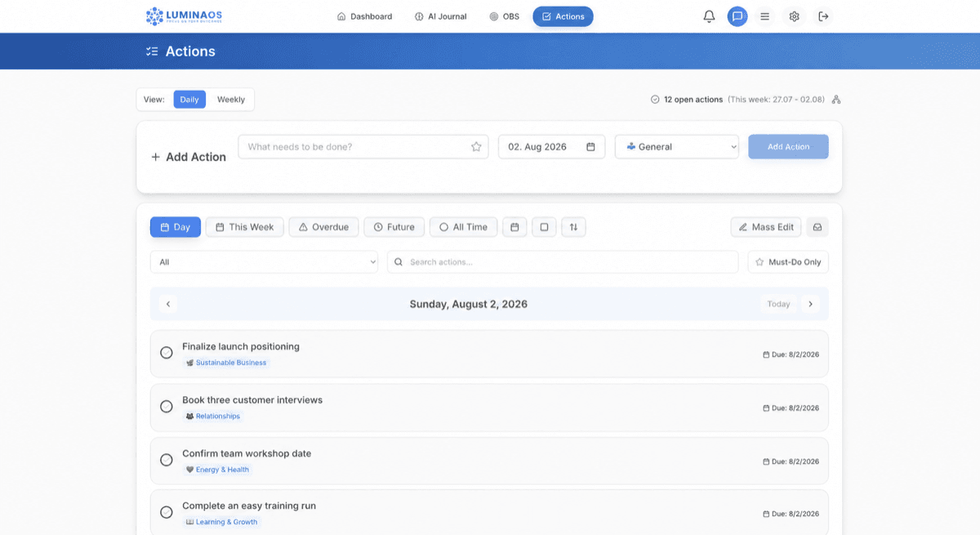The width and height of the screenshot is (980, 535).
Task: Open the inbox tray icon button
Action: click(817, 227)
